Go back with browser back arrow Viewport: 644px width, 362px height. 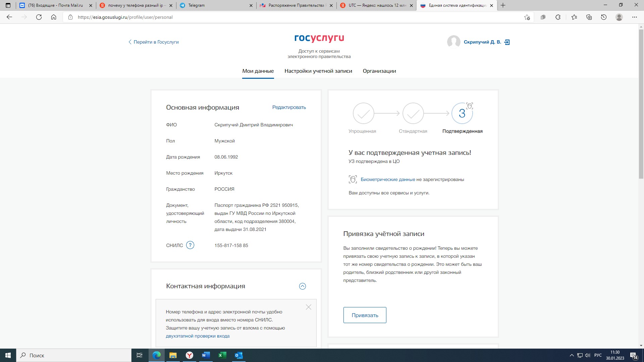click(9, 17)
